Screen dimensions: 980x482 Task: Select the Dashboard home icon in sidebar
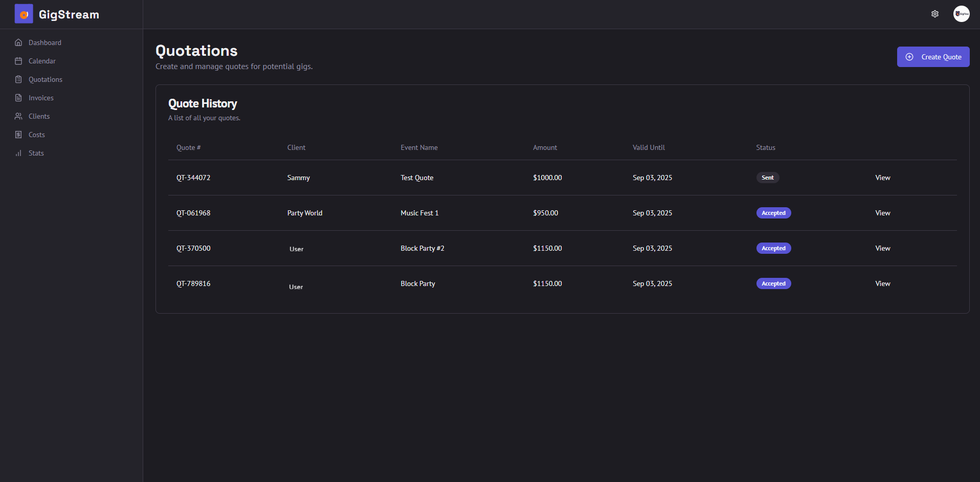19,42
